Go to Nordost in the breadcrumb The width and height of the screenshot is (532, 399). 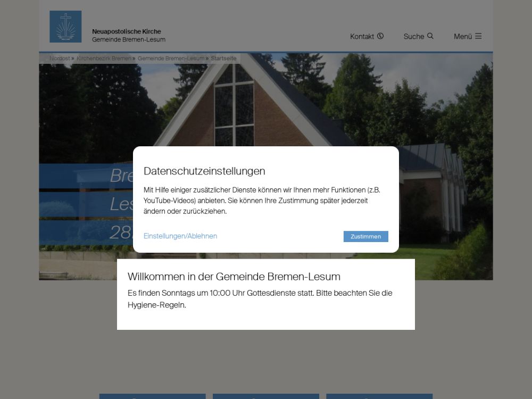pos(60,58)
